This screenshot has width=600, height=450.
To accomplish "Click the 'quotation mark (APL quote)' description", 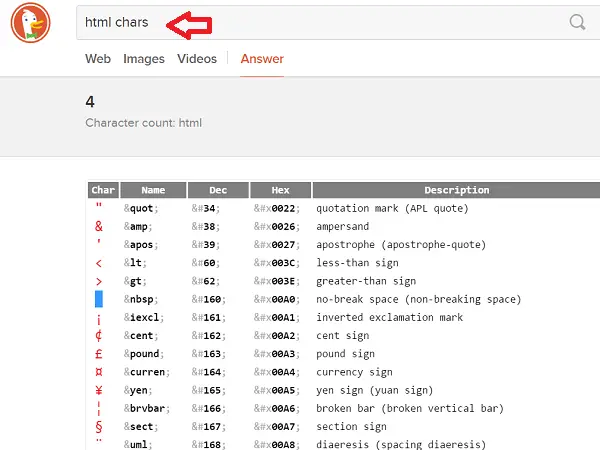I will click(x=392, y=209).
